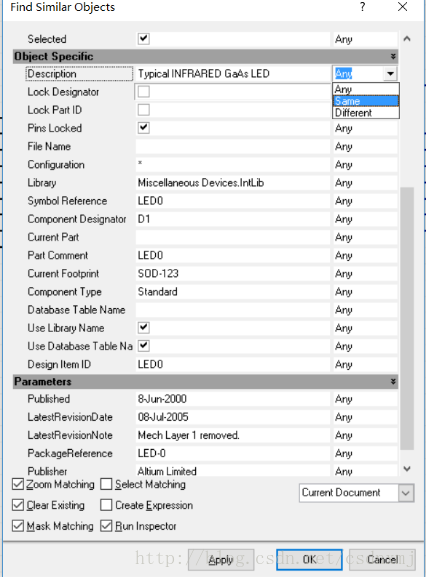Click the Selected row 'Any' match cell
The width and height of the screenshot is (426, 578).
tap(365, 39)
